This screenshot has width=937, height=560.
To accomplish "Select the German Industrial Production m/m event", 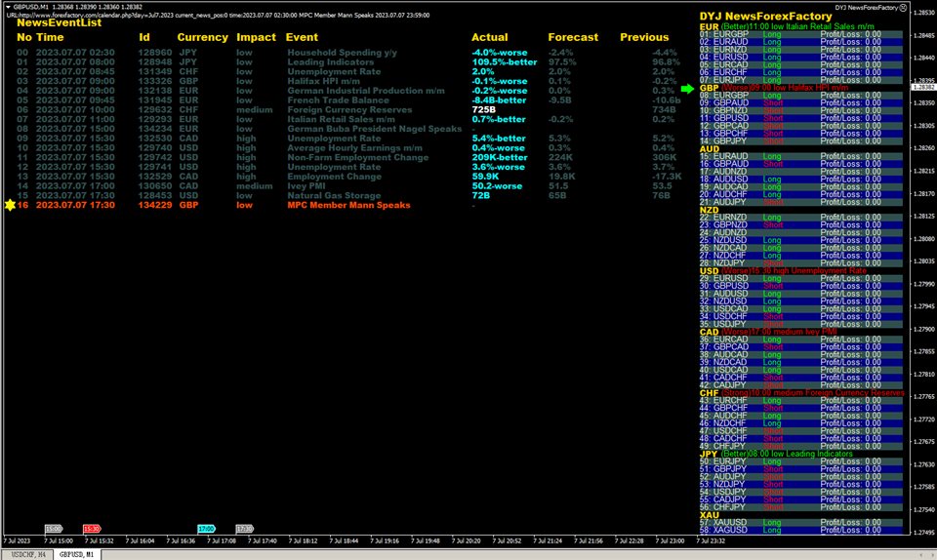I will [x=366, y=91].
